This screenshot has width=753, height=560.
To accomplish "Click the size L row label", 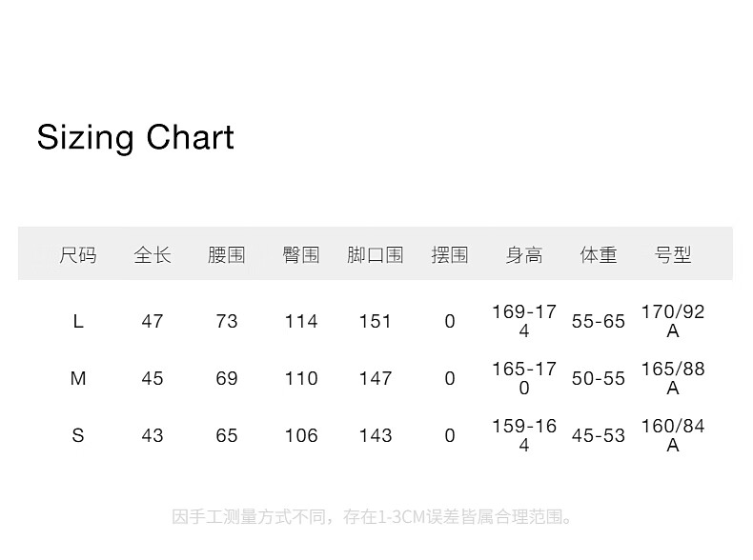I will pyautogui.click(x=78, y=321).
